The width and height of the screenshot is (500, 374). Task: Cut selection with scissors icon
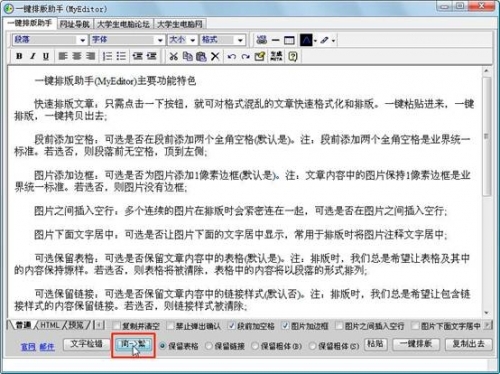173,56
